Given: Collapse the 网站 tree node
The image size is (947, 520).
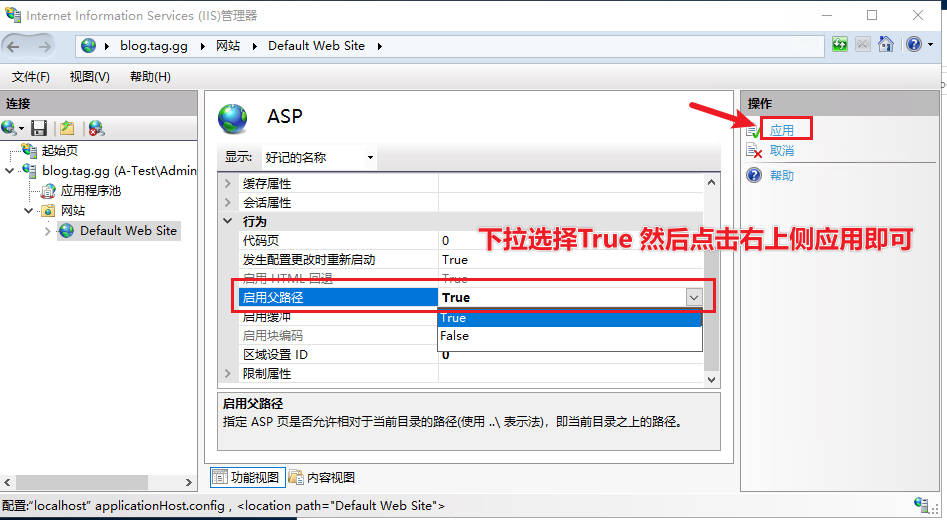Looking at the screenshot, I should pos(29,211).
